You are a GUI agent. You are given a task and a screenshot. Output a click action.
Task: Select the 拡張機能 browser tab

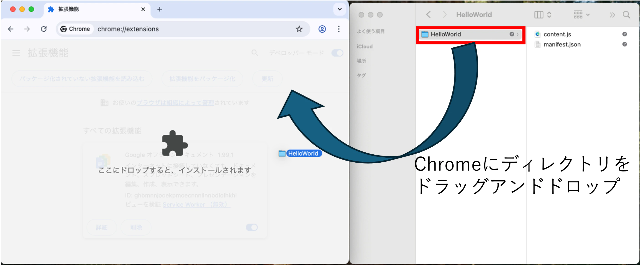(97, 10)
